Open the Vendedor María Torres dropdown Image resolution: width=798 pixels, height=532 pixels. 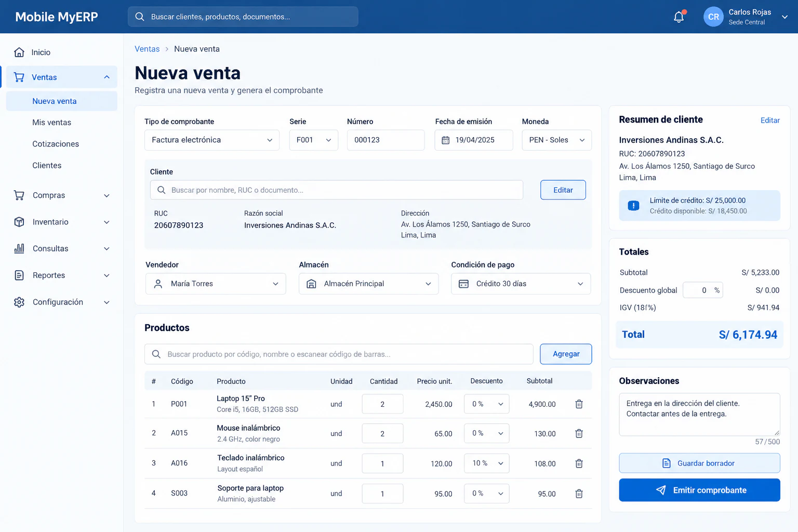[216, 284]
